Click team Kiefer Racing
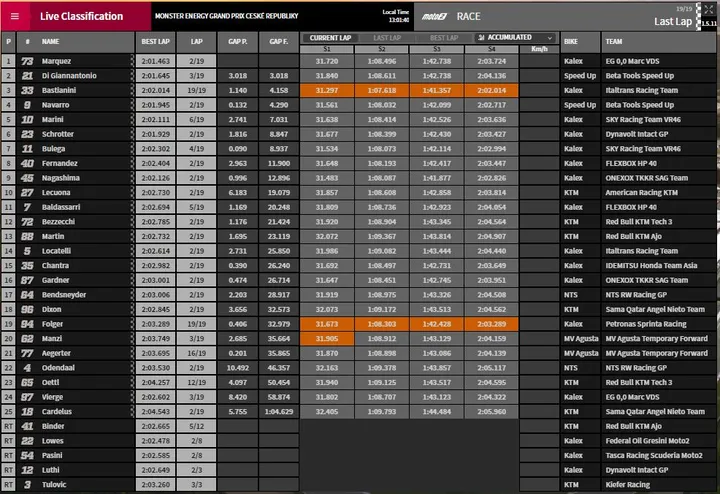The height and width of the screenshot is (494, 720). 627,484
